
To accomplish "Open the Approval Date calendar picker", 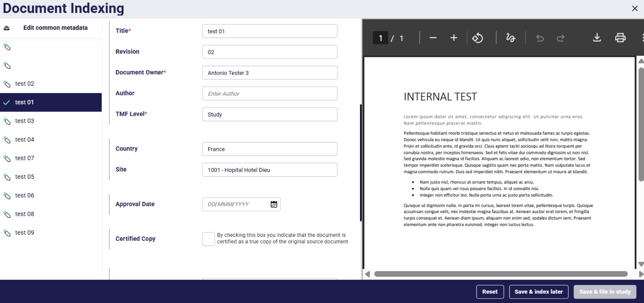I will pos(274,204).
